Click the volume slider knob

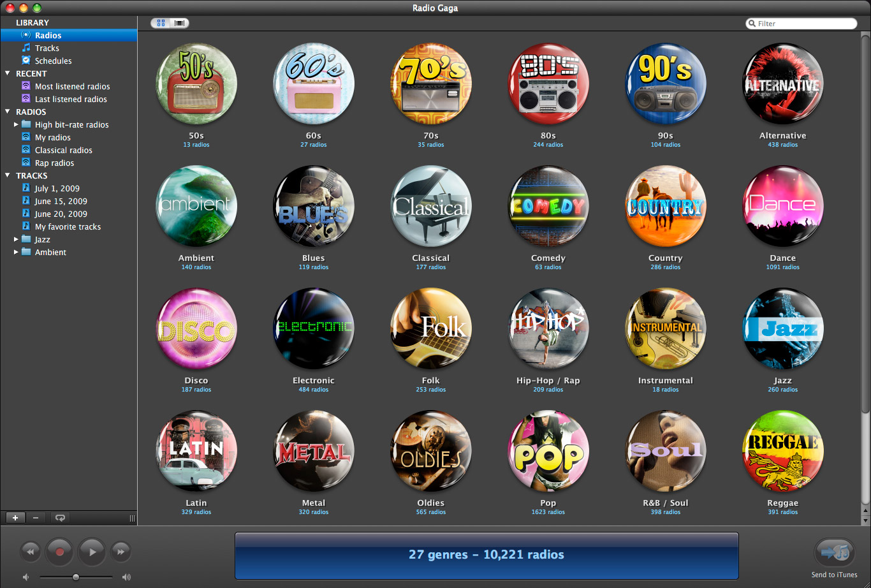(x=76, y=577)
